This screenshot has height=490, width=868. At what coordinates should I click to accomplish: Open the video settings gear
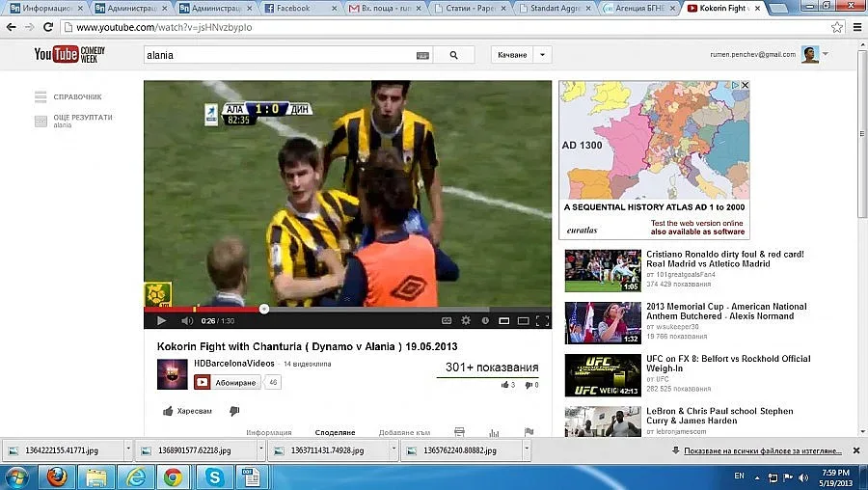click(x=466, y=321)
